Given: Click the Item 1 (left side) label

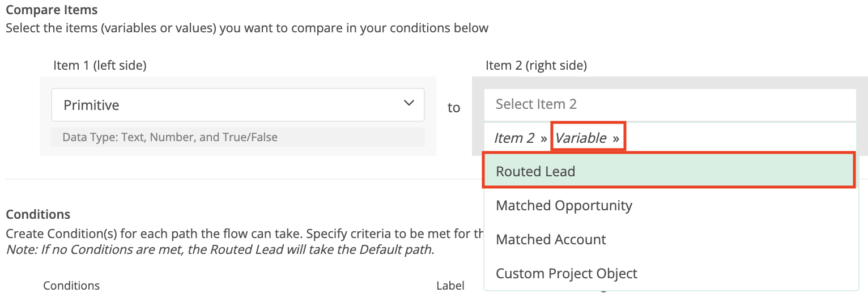Looking at the screenshot, I should tap(100, 65).
